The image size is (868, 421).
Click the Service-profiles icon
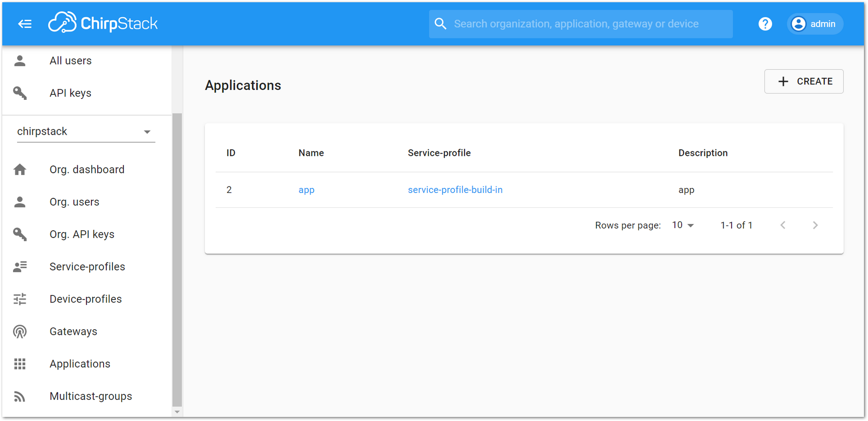point(20,267)
